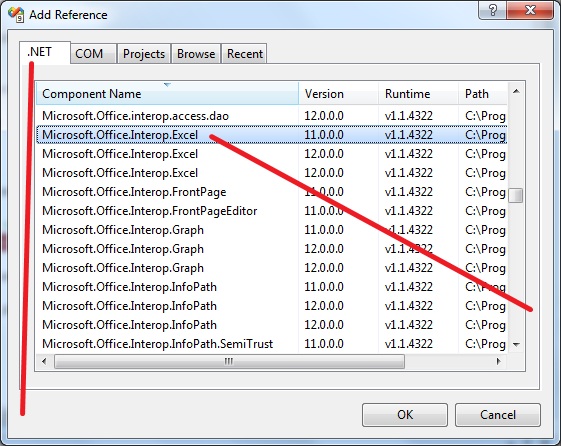
Task: Switch to the COM tab
Action: tap(93, 54)
